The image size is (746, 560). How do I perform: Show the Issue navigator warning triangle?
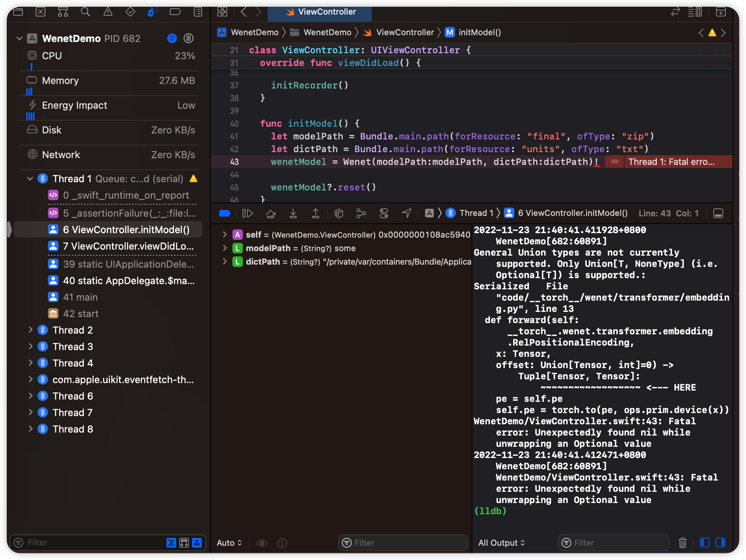(x=108, y=12)
